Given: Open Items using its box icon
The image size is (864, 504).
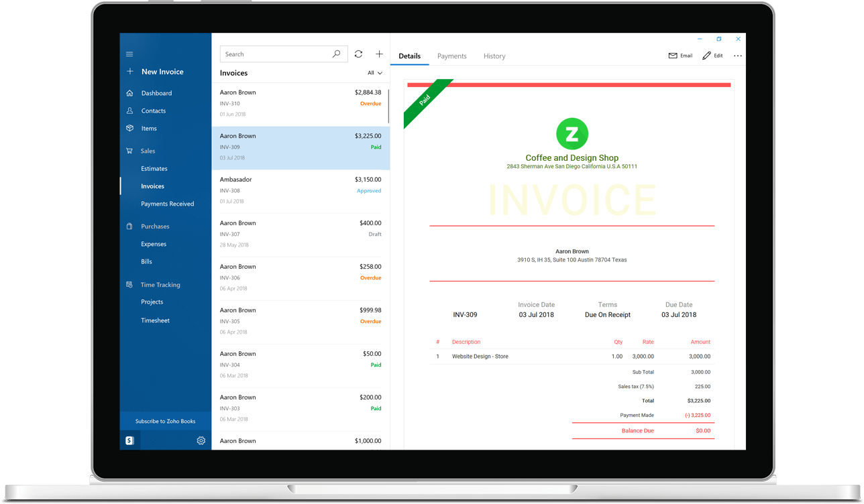Looking at the screenshot, I should [129, 128].
